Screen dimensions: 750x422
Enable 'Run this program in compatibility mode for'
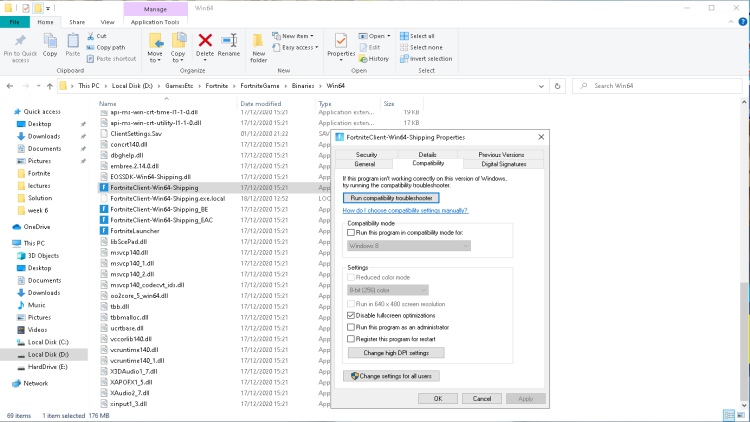click(x=351, y=233)
